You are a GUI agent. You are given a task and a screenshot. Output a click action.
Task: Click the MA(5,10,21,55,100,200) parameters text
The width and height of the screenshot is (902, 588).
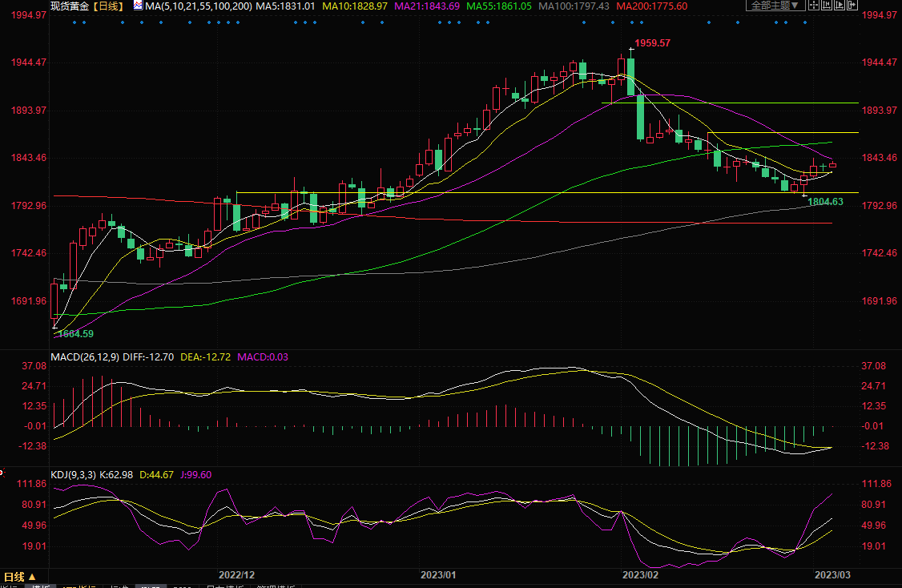(x=199, y=6)
